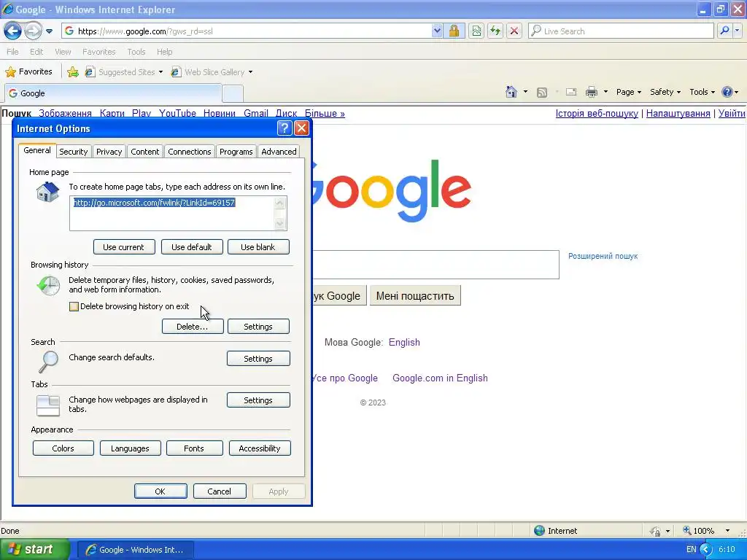Viewport: 747px width, 560px height.
Task: Click the Use default button
Action: (192, 247)
